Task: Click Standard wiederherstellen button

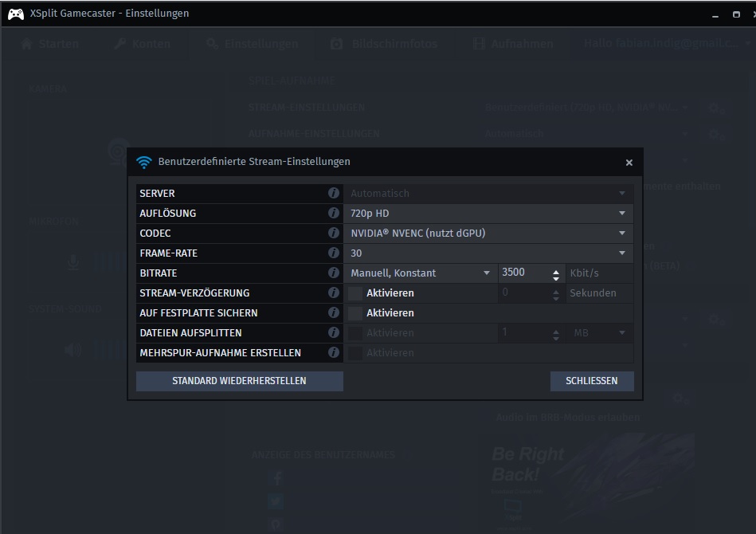Action: 239,381
